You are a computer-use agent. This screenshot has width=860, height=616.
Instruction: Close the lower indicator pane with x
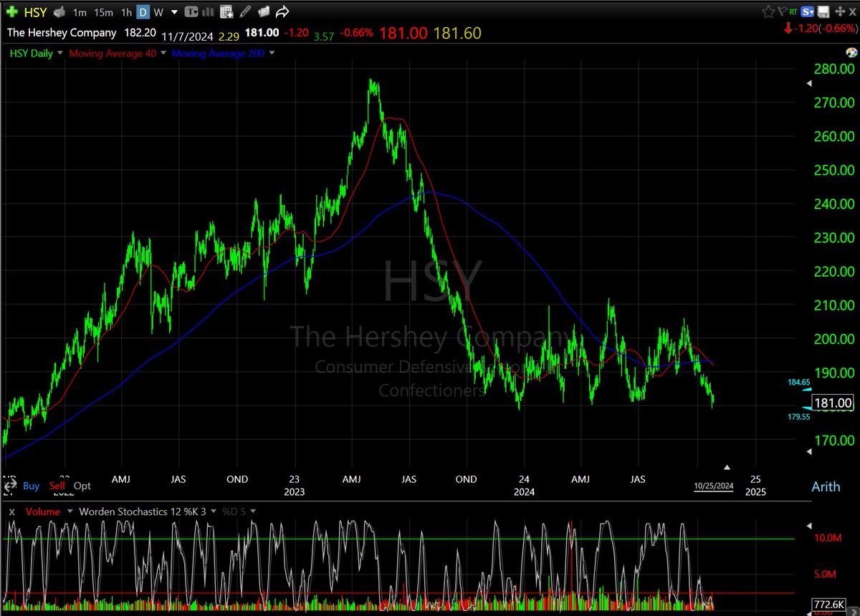pyautogui.click(x=11, y=511)
